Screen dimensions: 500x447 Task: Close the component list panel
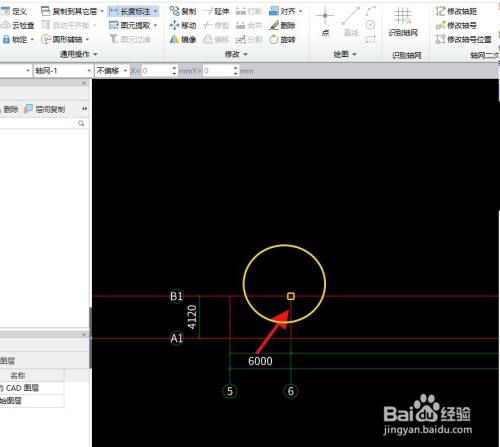click(x=84, y=83)
